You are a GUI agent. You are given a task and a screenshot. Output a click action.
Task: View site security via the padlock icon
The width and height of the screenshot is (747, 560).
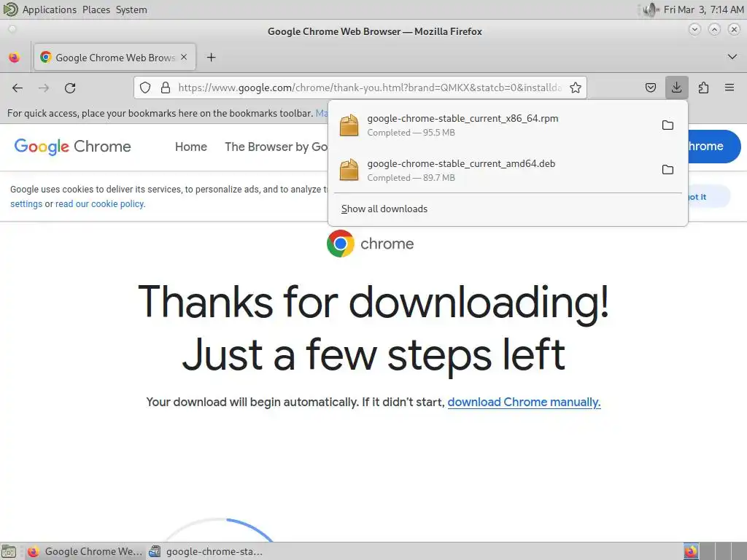tap(166, 87)
